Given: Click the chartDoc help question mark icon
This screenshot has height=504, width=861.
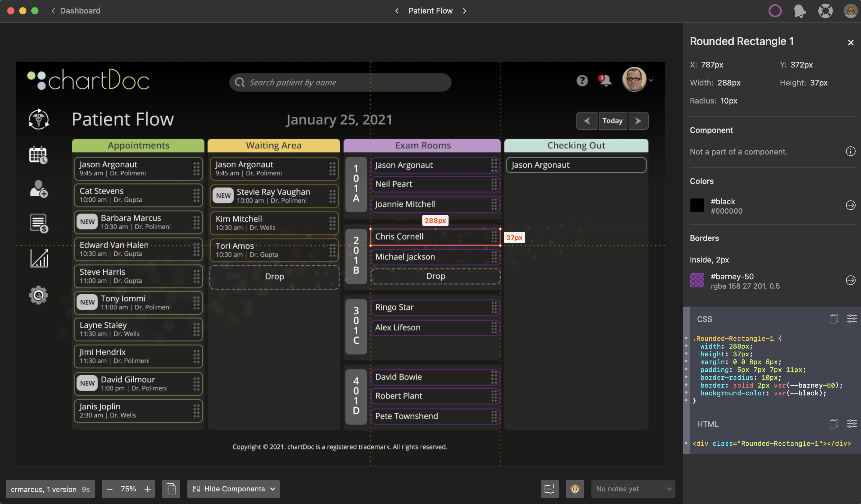Looking at the screenshot, I should point(582,81).
